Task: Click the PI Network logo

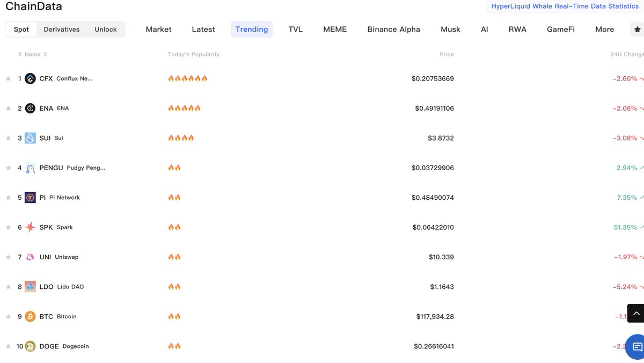Action: click(30, 198)
